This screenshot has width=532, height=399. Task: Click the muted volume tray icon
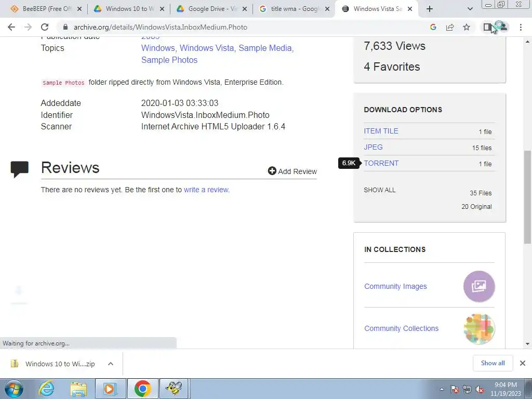pos(480,390)
